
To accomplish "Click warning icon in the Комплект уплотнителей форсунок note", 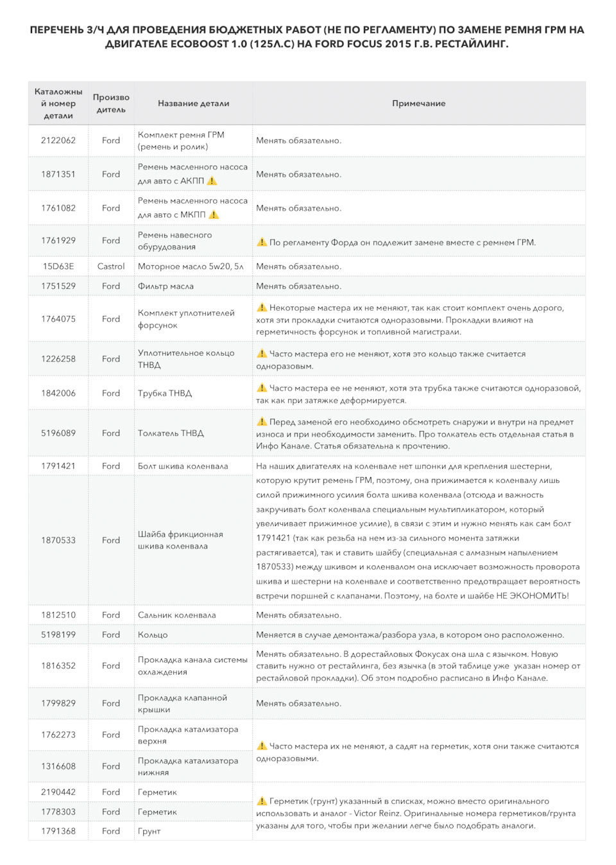I will click(262, 308).
